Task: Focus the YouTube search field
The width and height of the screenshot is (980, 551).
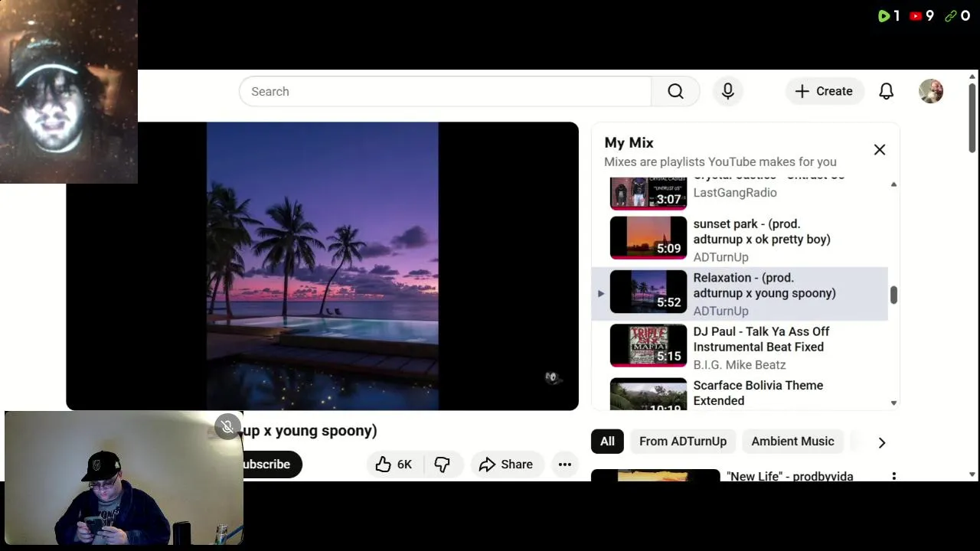Action: [x=445, y=91]
